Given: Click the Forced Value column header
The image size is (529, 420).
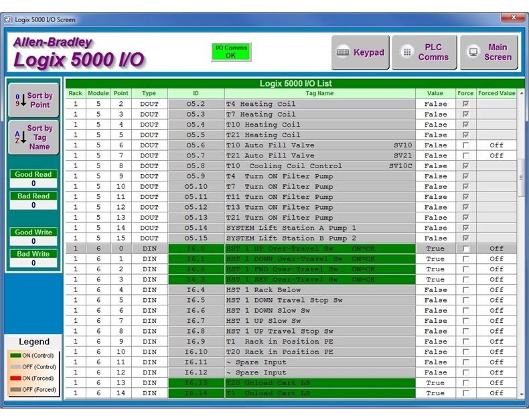Looking at the screenshot, I should tap(497, 93).
